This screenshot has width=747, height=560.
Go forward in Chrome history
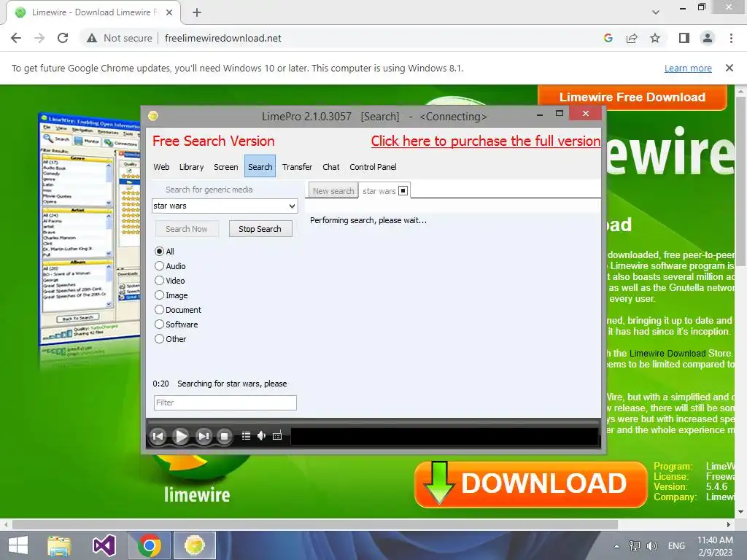coord(39,38)
